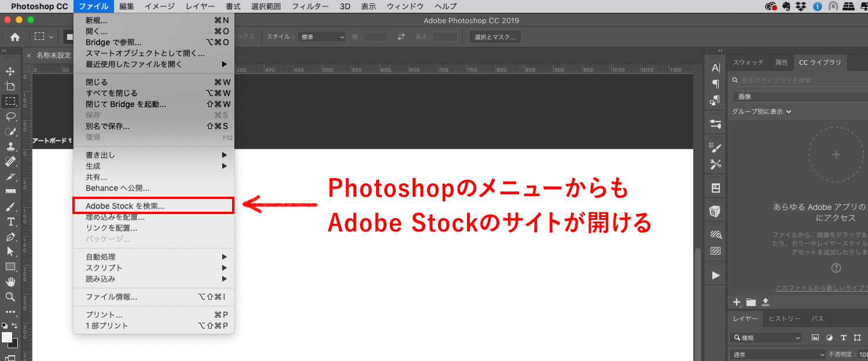
Task: Open the Dropbox menu bar icon
Action: (801, 6)
